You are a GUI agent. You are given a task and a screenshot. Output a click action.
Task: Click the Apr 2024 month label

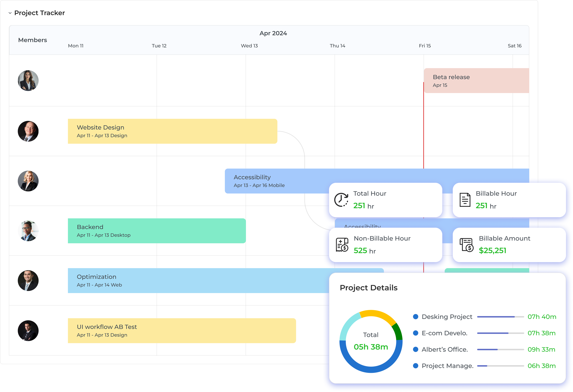point(273,33)
